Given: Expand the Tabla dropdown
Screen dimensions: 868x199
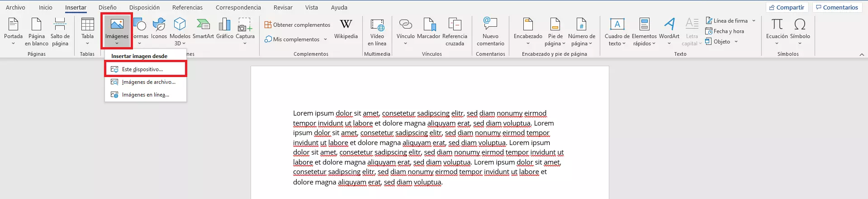Looking at the screenshot, I should click(x=87, y=44).
